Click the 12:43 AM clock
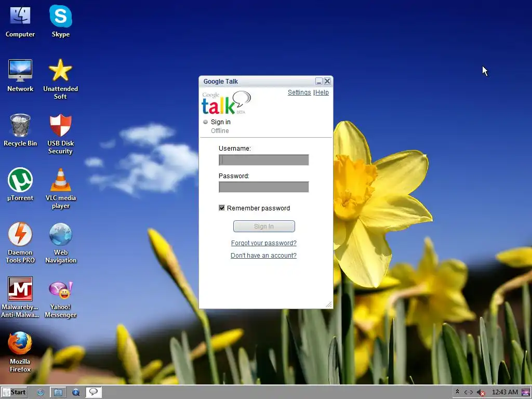 [504, 392]
